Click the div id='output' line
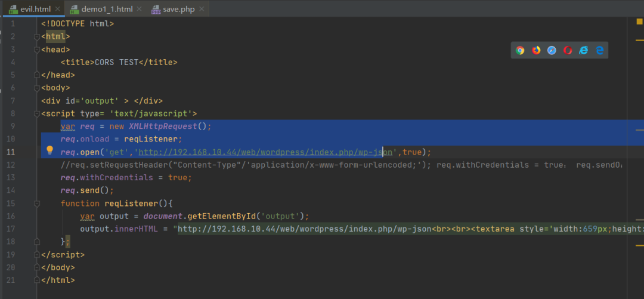The height and width of the screenshot is (299, 644). click(x=102, y=101)
